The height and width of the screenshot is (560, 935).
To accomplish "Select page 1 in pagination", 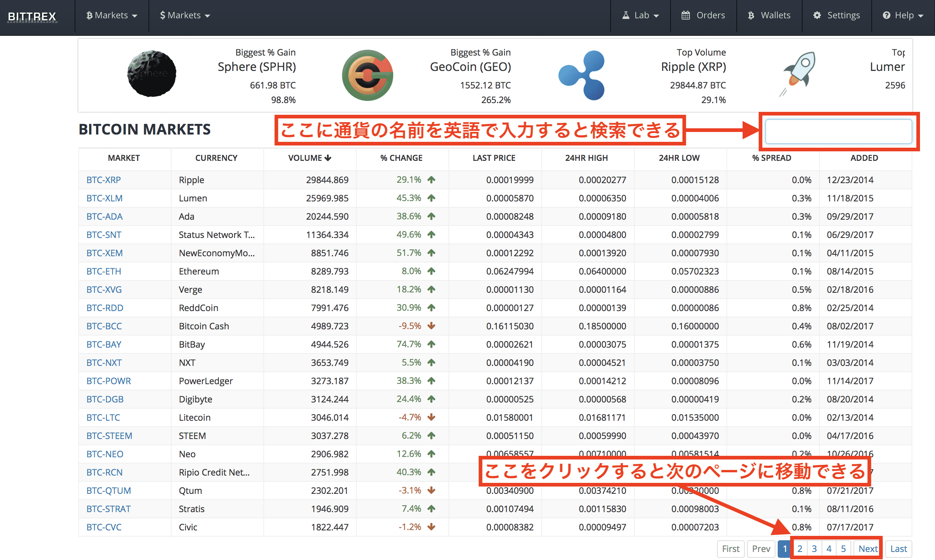I will [785, 549].
